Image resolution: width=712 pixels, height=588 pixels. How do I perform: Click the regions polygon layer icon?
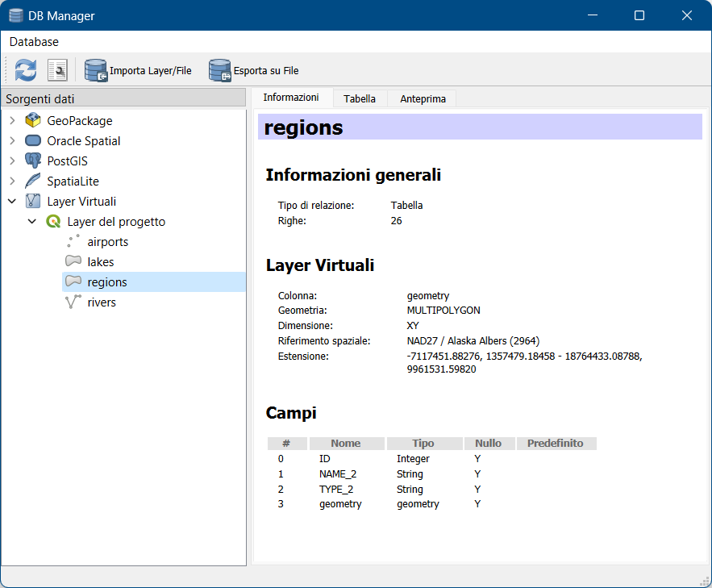73,281
